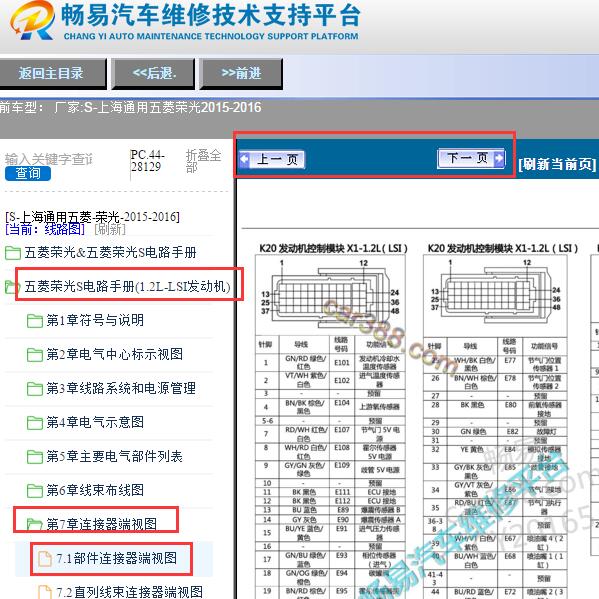Click the PC.44-28129 text
Viewport: 599px width, 599px height.
click(x=147, y=161)
